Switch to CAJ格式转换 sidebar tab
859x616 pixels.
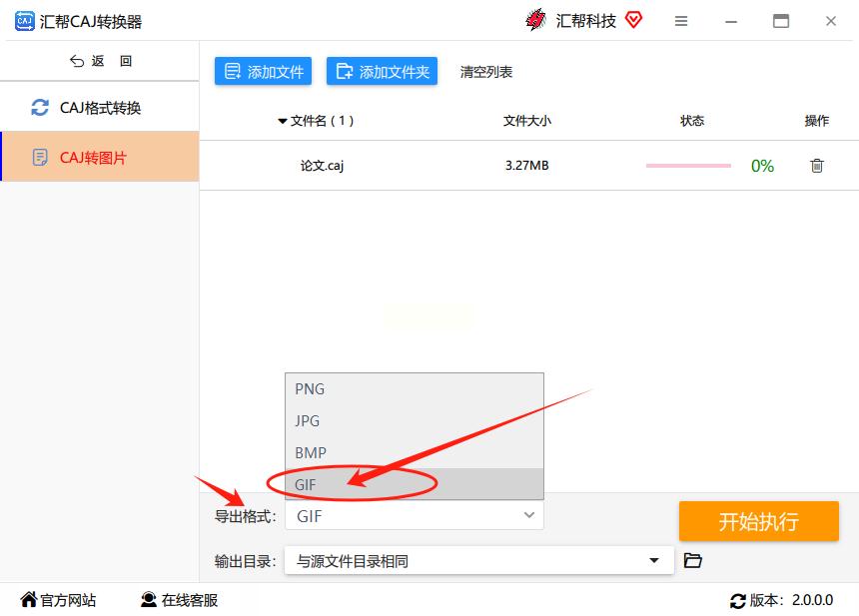coord(100,107)
